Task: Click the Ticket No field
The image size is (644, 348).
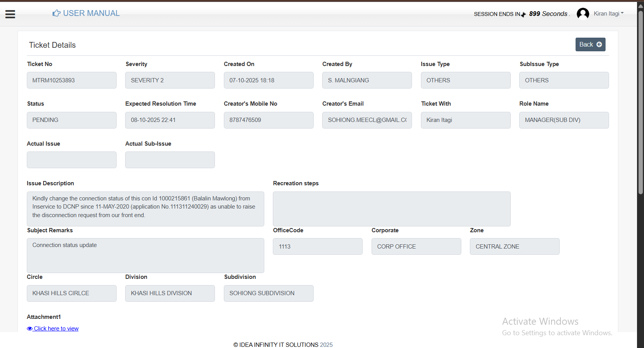Action: point(72,80)
